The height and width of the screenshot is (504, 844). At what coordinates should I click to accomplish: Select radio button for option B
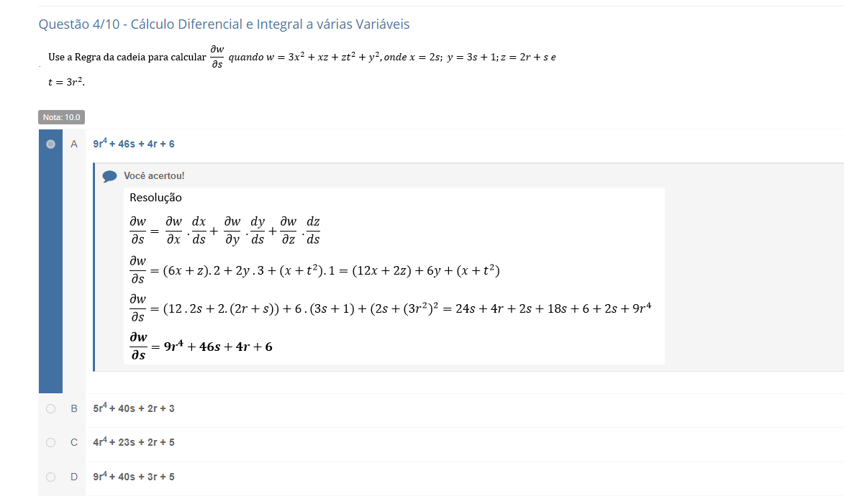tap(50, 409)
